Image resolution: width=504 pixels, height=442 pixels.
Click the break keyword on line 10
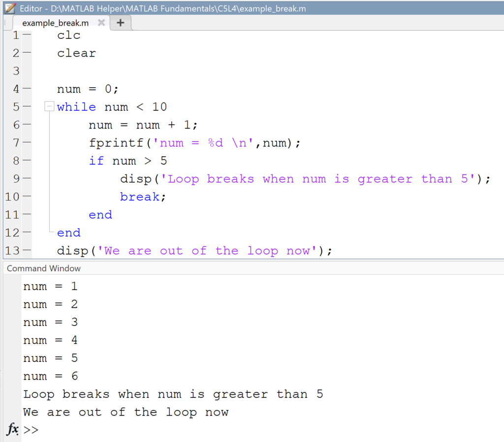(x=139, y=196)
